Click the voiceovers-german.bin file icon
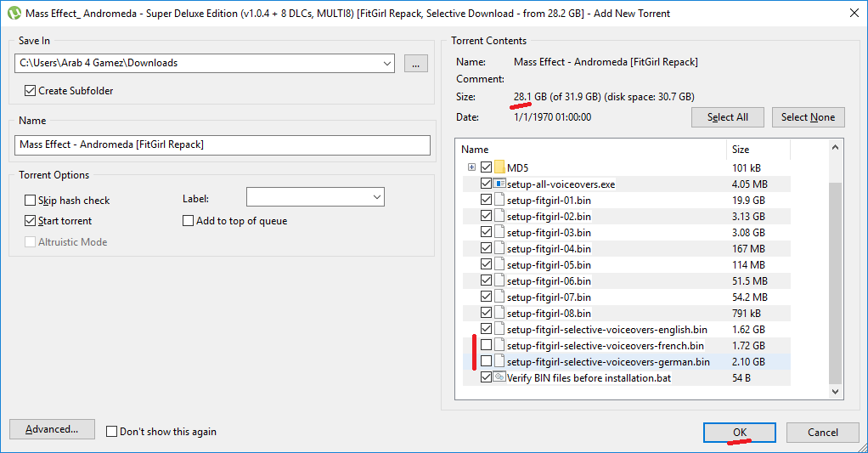 (499, 361)
